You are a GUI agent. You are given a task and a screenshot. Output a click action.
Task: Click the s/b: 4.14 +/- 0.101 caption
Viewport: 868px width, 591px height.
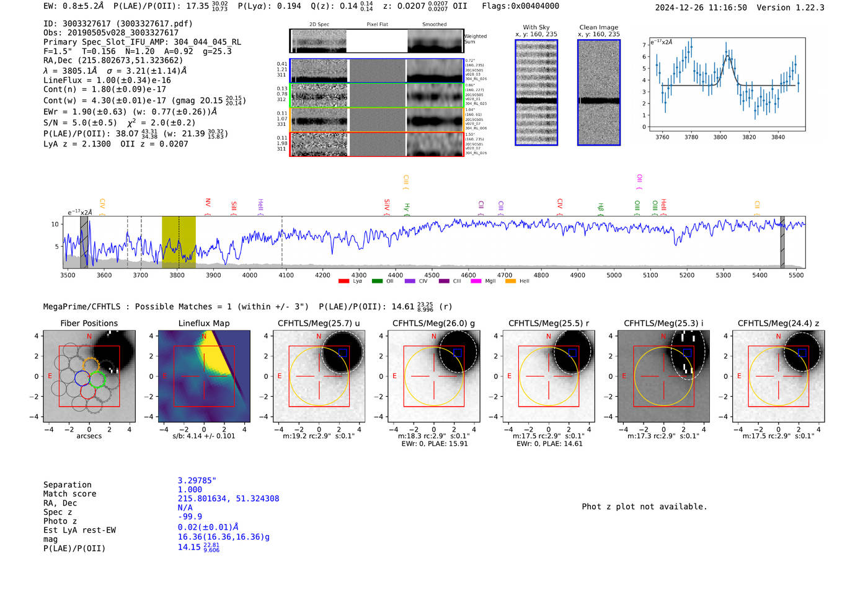coord(204,436)
